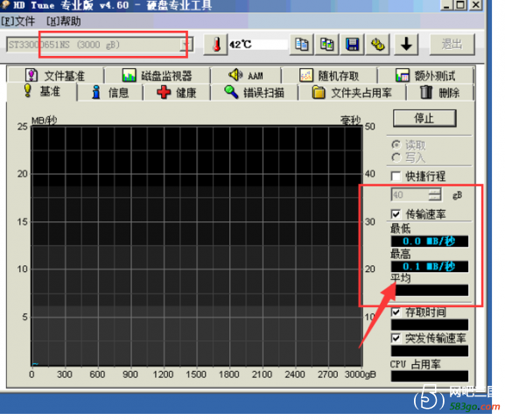The height and width of the screenshot is (420, 505).
Task: Open the [F]文件 menu
Action: point(18,22)
